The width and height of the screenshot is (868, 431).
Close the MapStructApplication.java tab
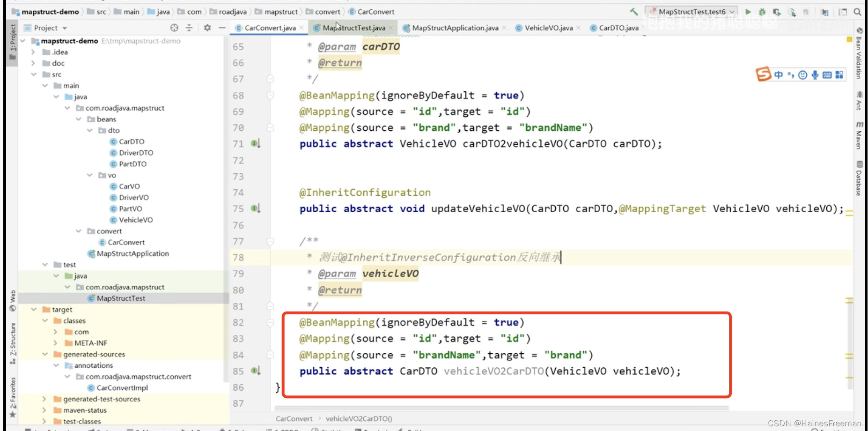(504, 28)
